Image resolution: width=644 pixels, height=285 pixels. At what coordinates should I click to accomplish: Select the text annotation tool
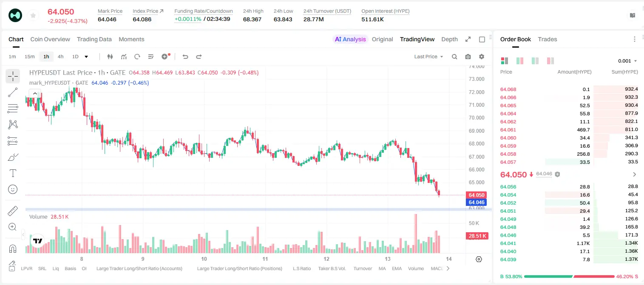[x=13, y=173]
